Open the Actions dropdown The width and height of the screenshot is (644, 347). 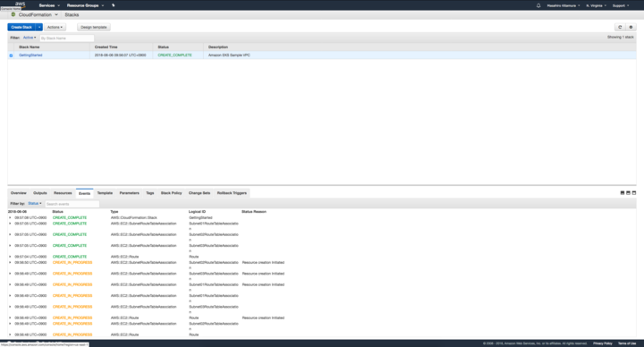pos(55,27)
